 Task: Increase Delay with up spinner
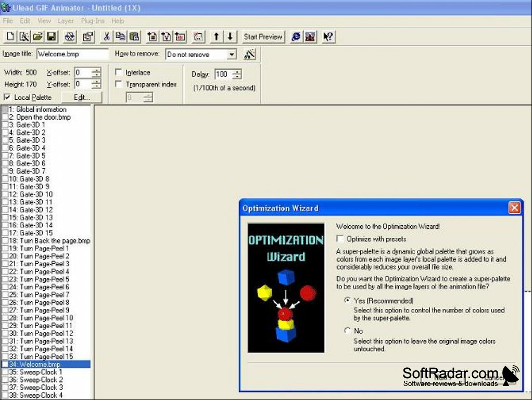[237, 72]
